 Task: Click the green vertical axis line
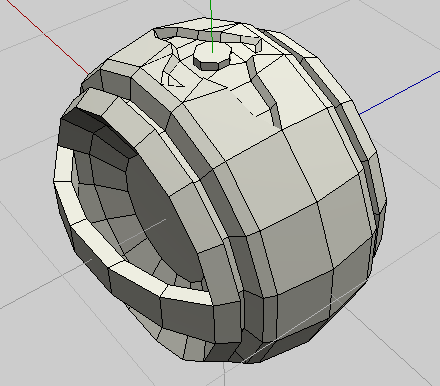pos(212,25)
